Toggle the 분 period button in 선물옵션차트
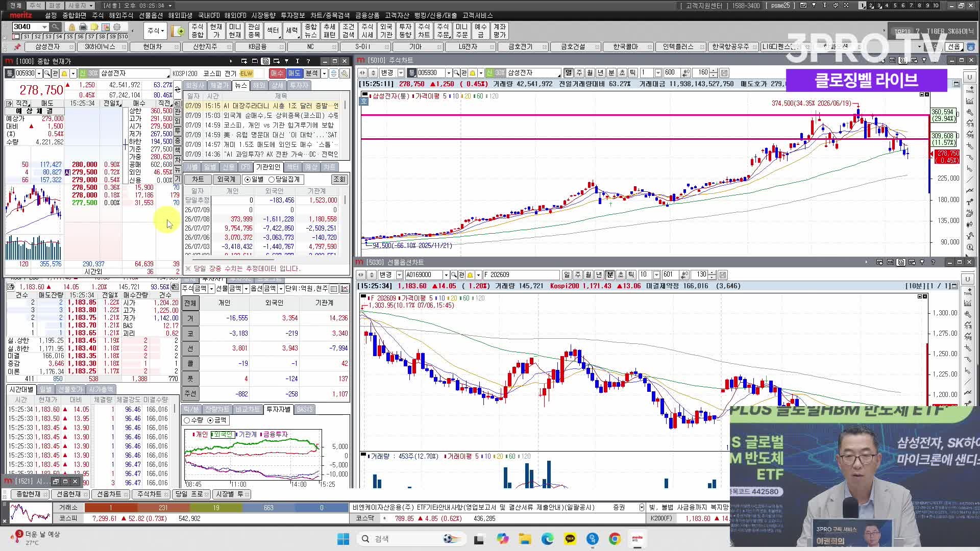 point(609,275)
